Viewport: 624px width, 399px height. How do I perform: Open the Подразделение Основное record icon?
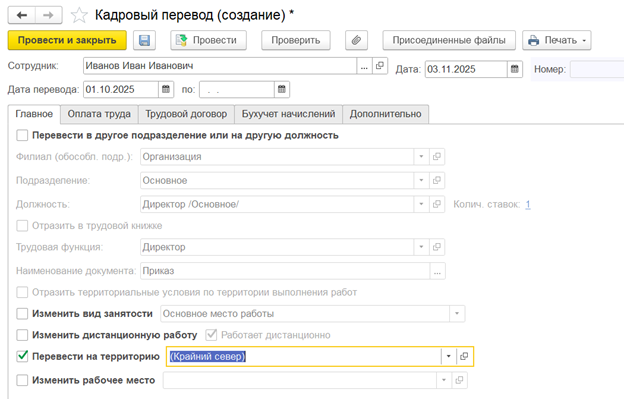point(437,181)
